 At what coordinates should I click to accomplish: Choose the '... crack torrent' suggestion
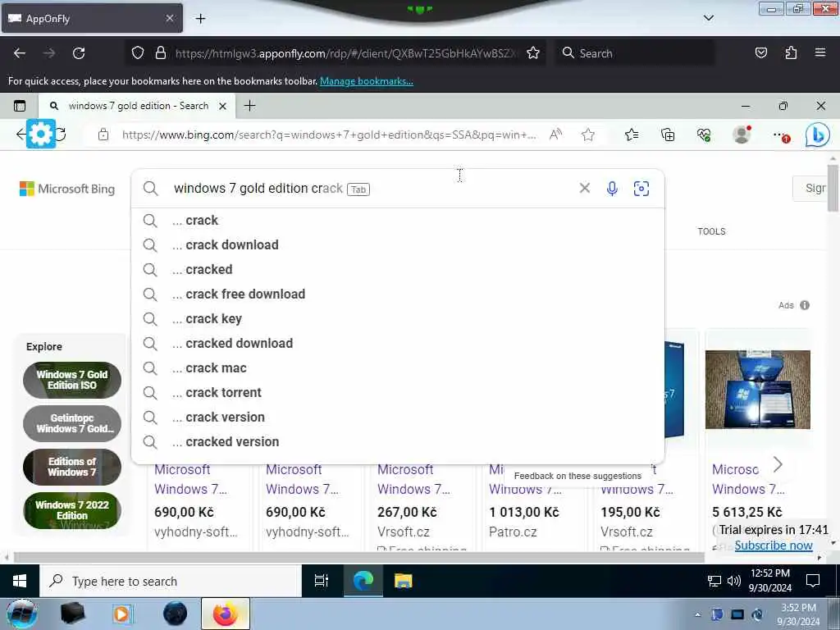click(x=398, y=393)
